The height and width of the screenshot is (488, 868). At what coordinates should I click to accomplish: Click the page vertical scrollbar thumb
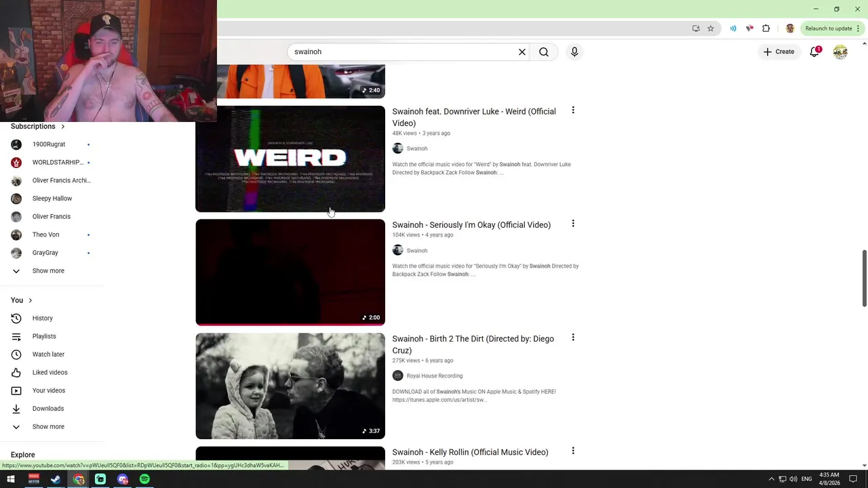(864, 277)
